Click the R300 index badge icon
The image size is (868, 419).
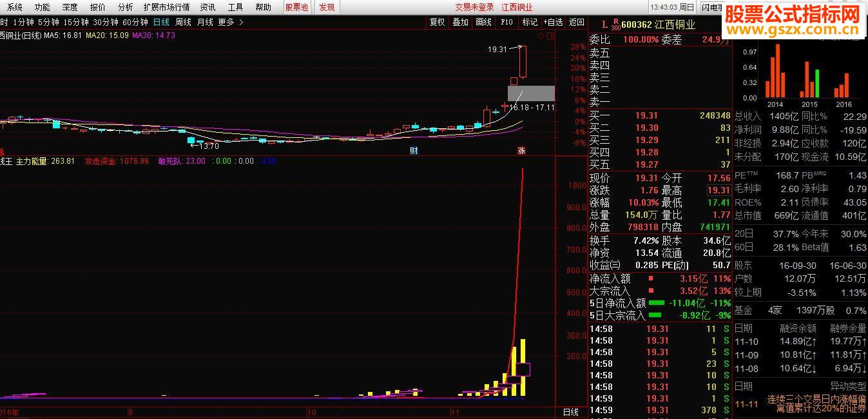(x=615, y=25)
